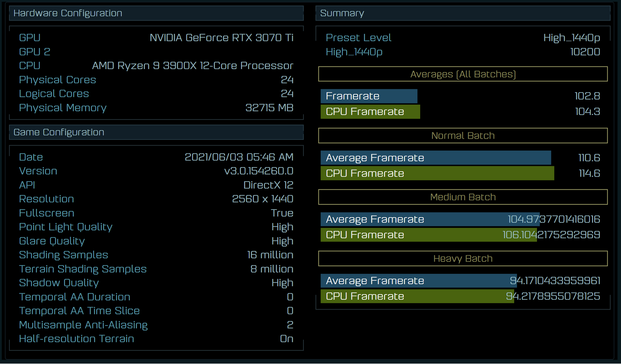621x364 pixels.
Task: Click the Point Light Quality label
Action: (66, 227)
